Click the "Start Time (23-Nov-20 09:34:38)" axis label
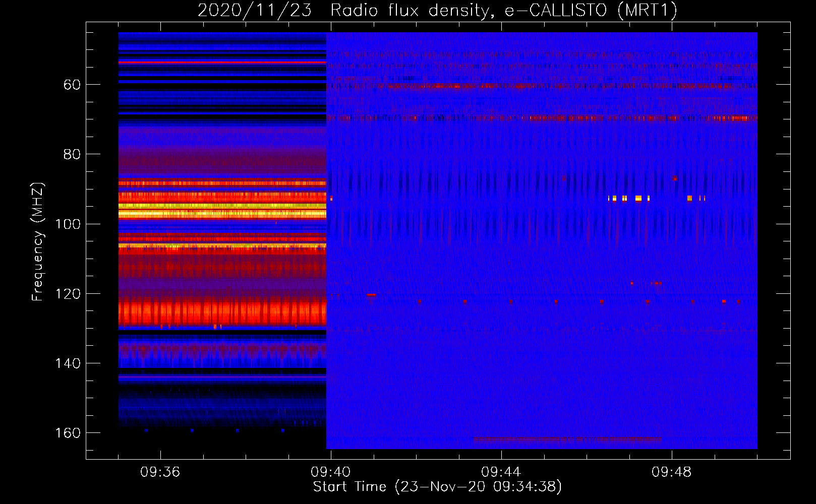Image resolution: width=816 pixels, height=504 pixels. [x=437, y=487]
